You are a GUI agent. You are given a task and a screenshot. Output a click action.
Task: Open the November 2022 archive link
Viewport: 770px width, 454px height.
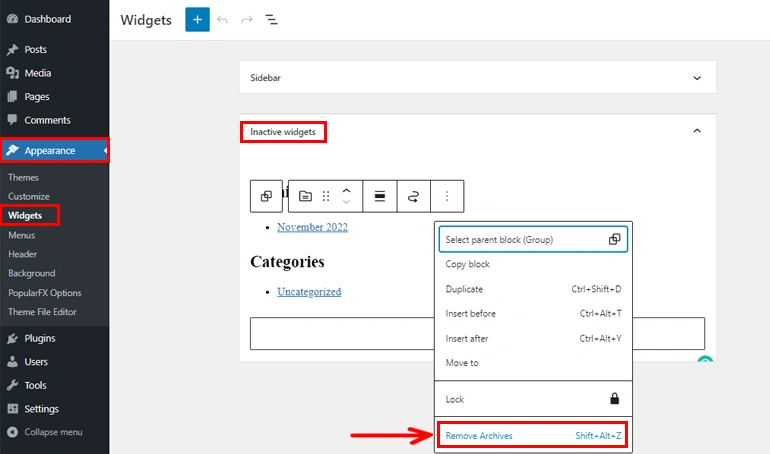[312, 227]
